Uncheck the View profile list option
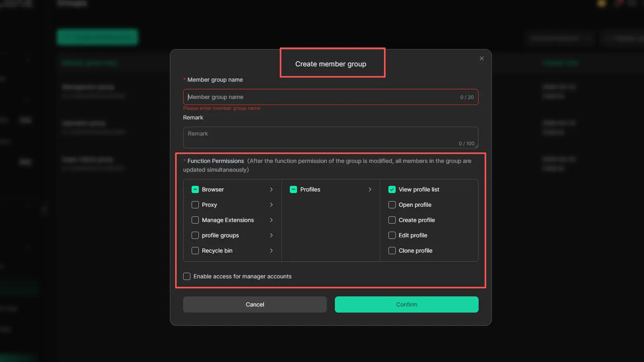Screen dimensions: 644x362 [x=392, y=189]
